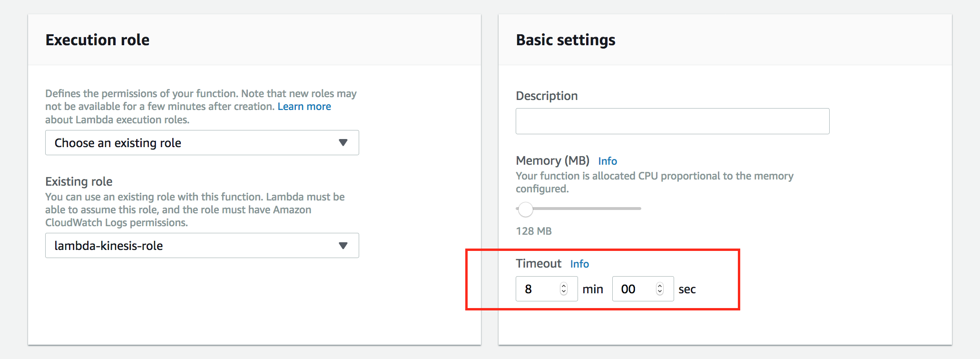The height and width of the screenshot is (359, 980).
Task: Click the Execution role panel heading
Action: (98, 40)
